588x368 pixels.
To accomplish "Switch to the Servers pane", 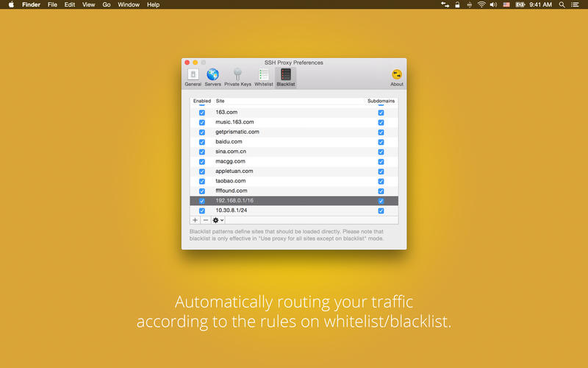I will (x=212, y=77).
